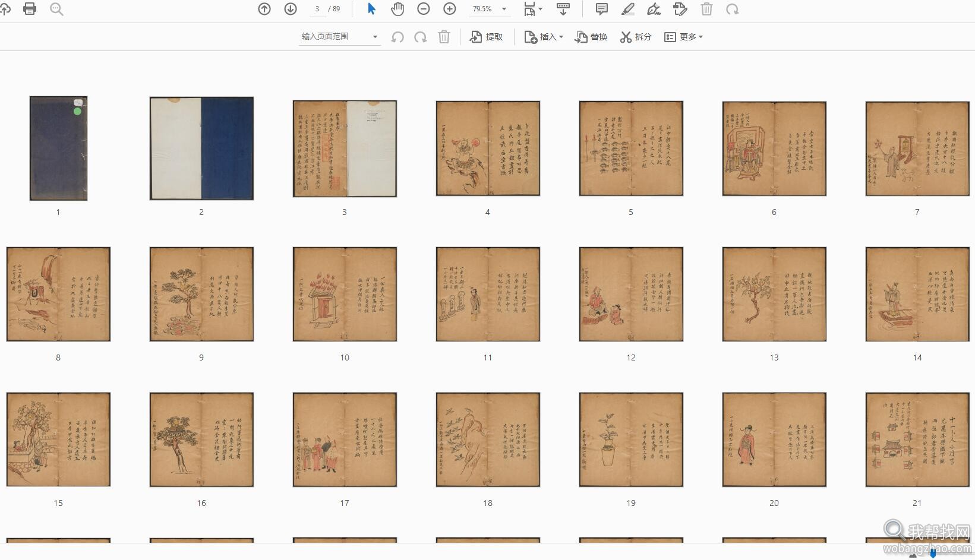This screenshot has height=560, width=975.
Task: Add a comment note icon
Action: coord(602,9)
